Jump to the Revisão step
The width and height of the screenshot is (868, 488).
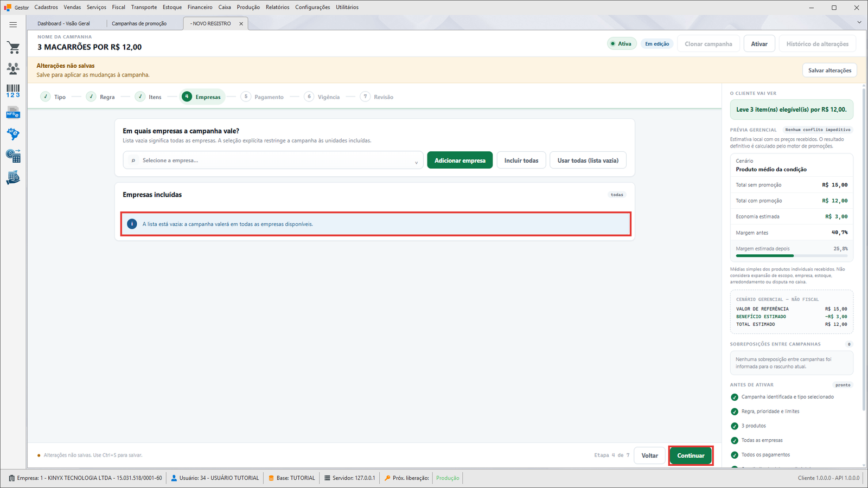coord(377,97)
